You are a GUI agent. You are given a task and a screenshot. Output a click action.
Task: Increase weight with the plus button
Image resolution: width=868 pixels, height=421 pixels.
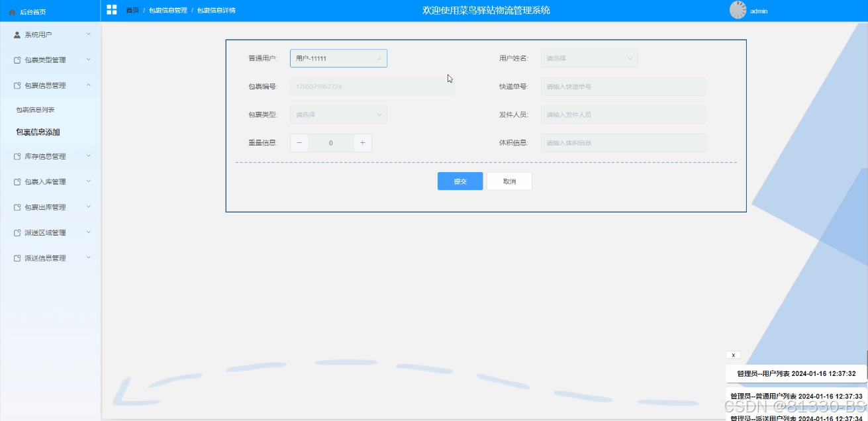362,143
